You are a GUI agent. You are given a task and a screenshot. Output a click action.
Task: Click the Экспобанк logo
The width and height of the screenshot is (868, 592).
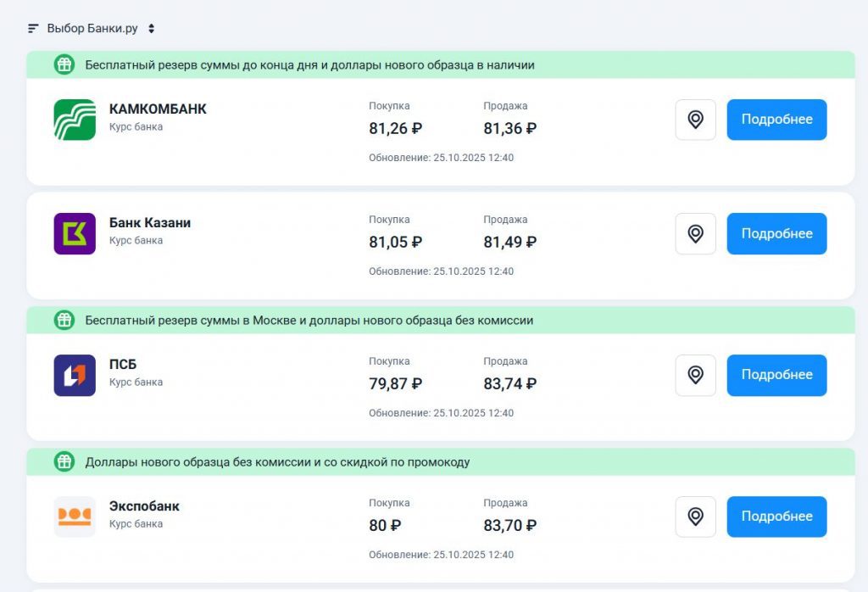pos(75,517)
